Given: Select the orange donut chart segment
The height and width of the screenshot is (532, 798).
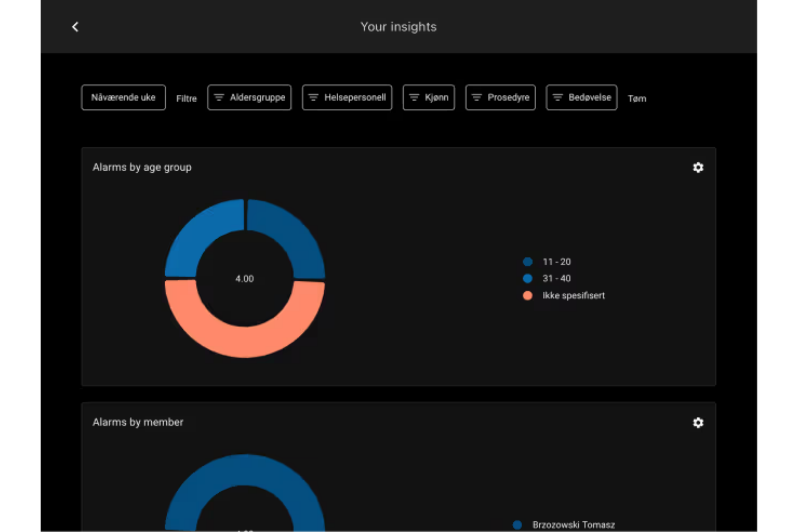Looking at the screenshot, I should coord(244,342).
